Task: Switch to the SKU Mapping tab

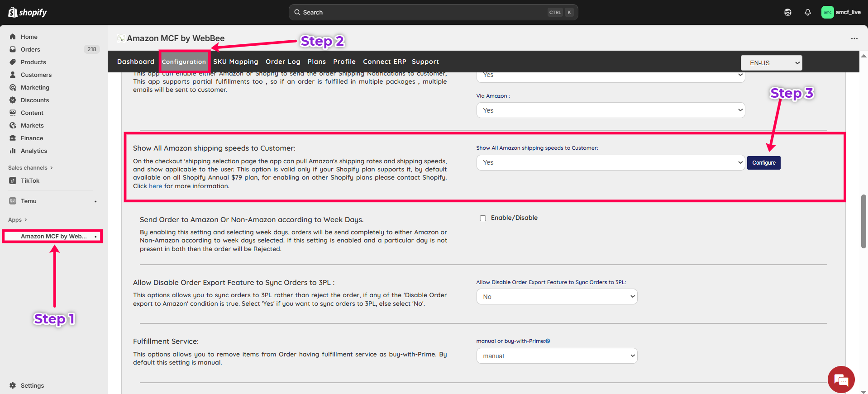Action: coord(235,62)
